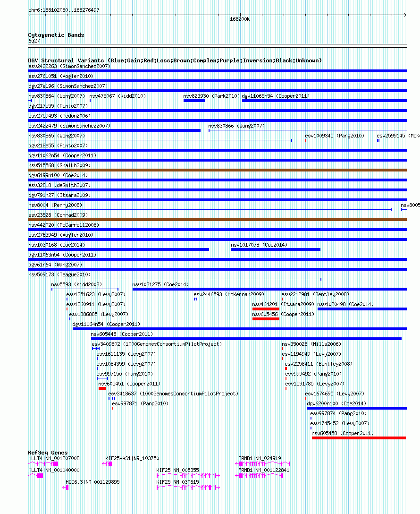Select the KIF25|NM_005355 transcript
This screenshot has width=420, height=514.
[x=188, y=476]
